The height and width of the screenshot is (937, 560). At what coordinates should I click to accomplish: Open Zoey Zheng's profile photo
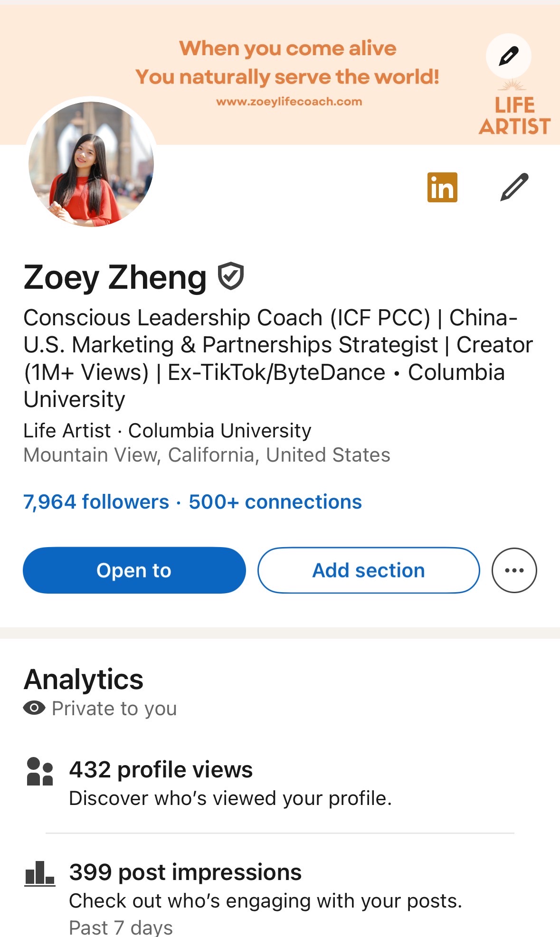[91, 164]
